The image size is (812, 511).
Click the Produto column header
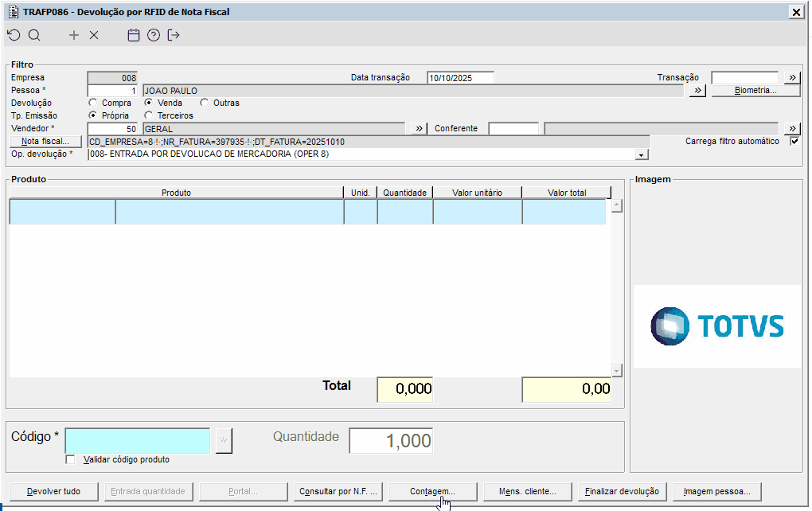pos(176,193)
